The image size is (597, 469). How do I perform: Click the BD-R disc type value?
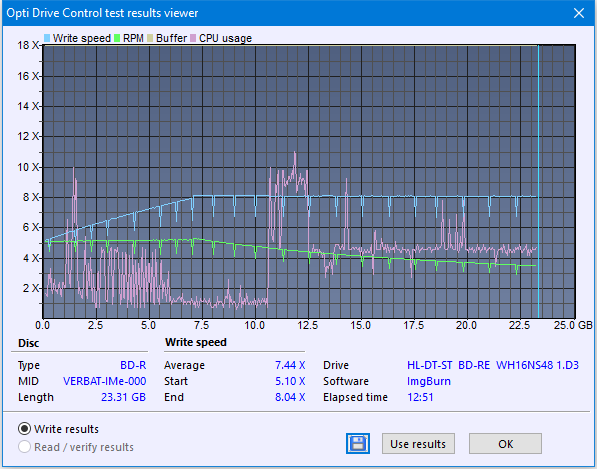[133, 365]
